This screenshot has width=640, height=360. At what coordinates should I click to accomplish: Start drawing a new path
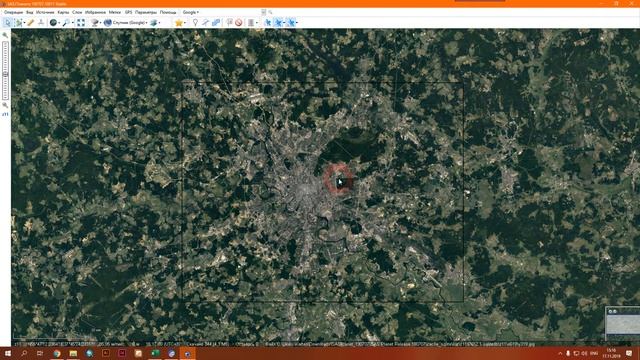(205, 22)
